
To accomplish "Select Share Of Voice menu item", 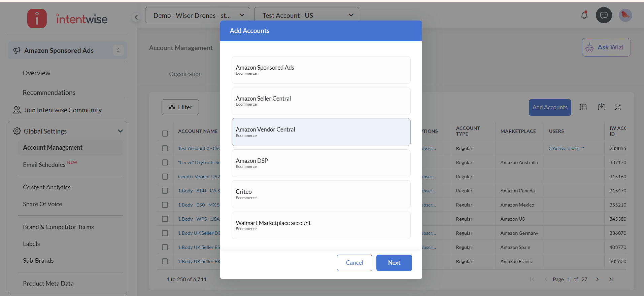I will coord(42,204).
